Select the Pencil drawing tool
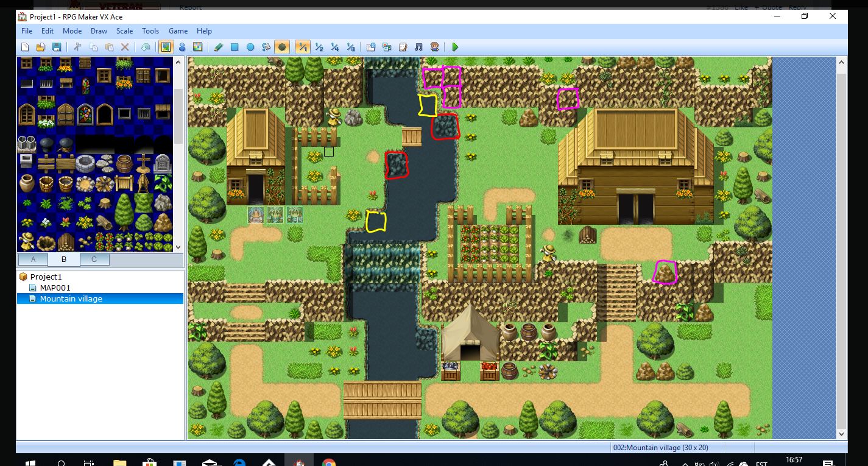This screenshot has width=868, height=466. point(219,47)
